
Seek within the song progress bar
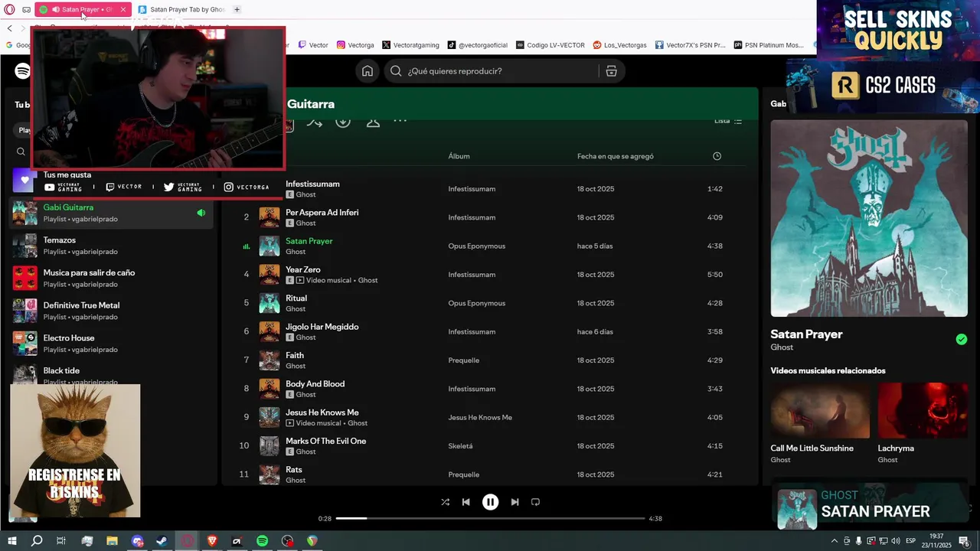click(x=490, y=518)
